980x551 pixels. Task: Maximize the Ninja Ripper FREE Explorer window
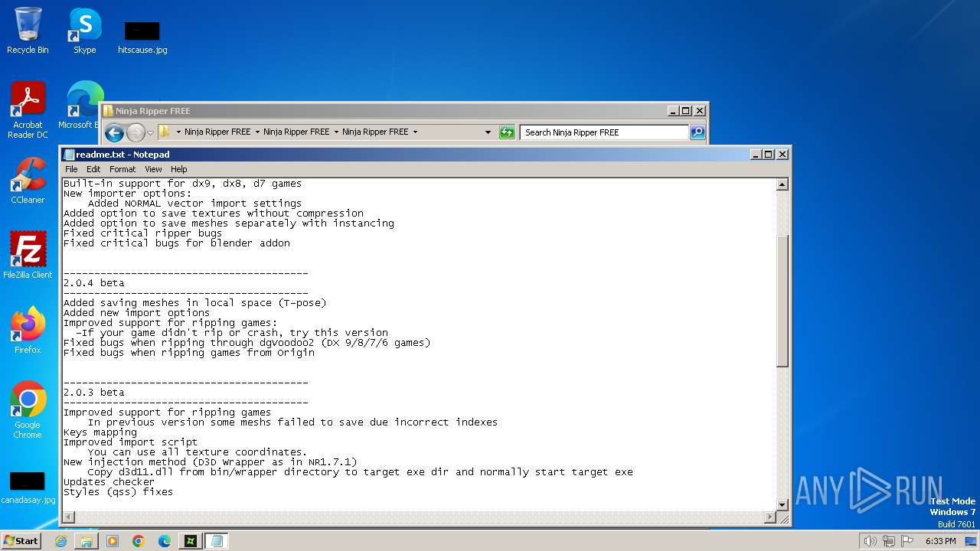click(685, 111)
